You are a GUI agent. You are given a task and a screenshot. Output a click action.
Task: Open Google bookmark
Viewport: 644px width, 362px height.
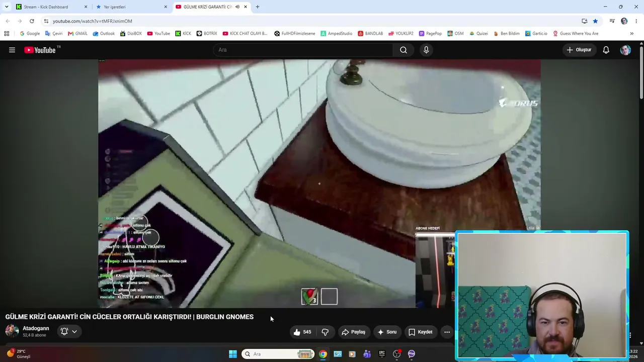pos(29,34)
